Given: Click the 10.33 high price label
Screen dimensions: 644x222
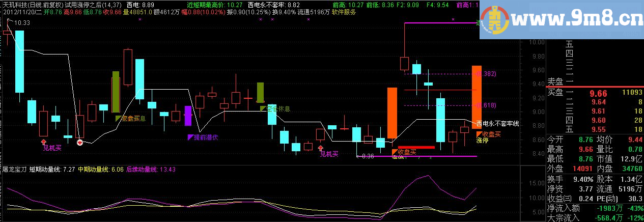Looking at the screenshot, I should 22,23.
